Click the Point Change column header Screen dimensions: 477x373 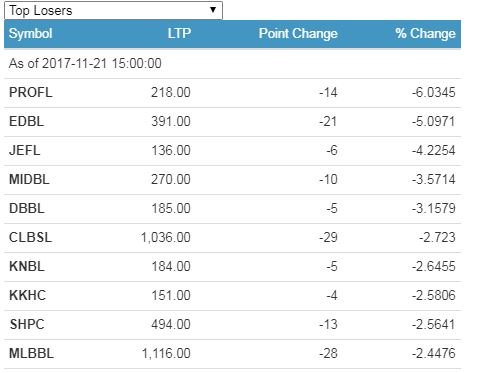(x=298, y=34)
